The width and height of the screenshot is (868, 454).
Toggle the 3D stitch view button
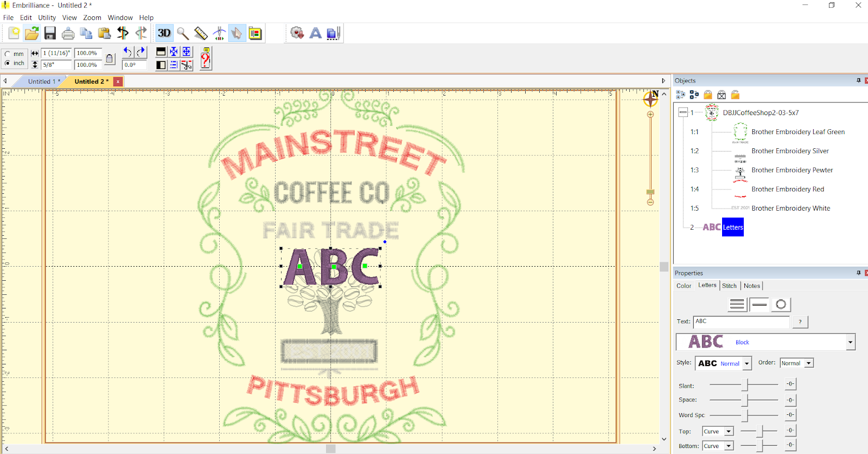pyautogui.click(x=164, y=33)
